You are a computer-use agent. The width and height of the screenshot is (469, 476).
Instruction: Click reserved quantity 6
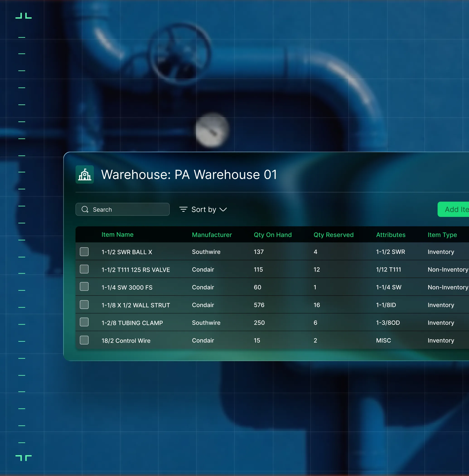(315, 323)
